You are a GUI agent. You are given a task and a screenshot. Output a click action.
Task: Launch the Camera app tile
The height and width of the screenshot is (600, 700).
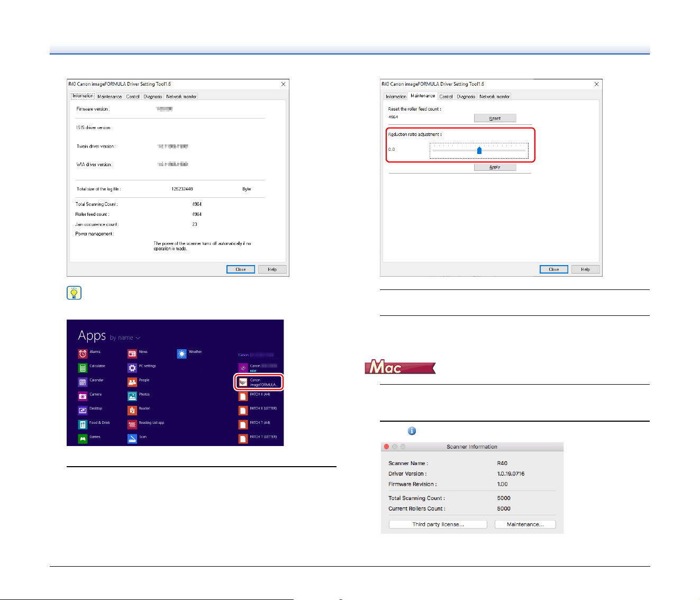tap(83, 396)
